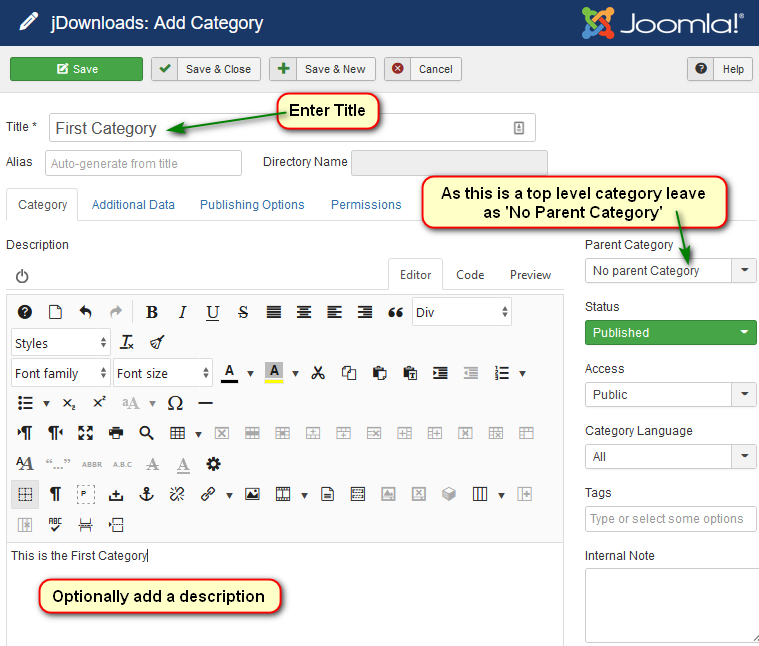Open the Permissions tab
This screenshot has height=646, width=759.
(x=366, y=205)
